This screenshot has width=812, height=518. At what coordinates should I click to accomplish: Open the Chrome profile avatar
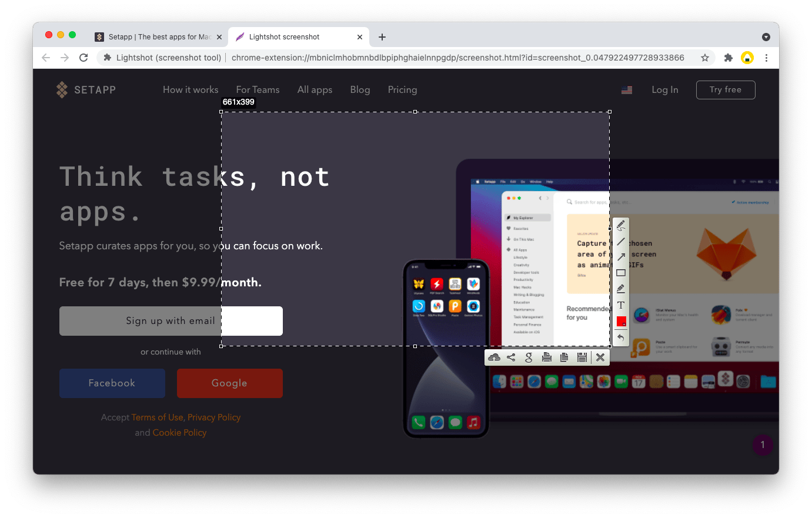(x=747, y=58)
